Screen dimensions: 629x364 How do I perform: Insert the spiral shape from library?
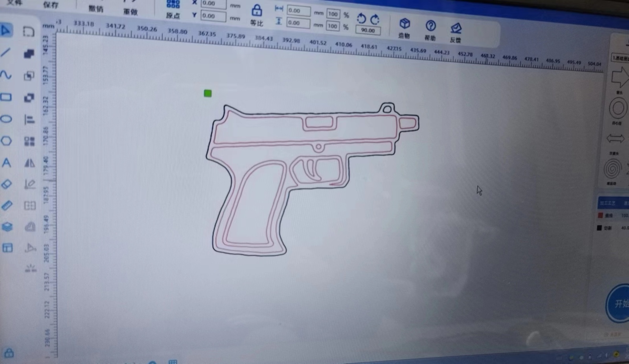(x=612, y=170)
